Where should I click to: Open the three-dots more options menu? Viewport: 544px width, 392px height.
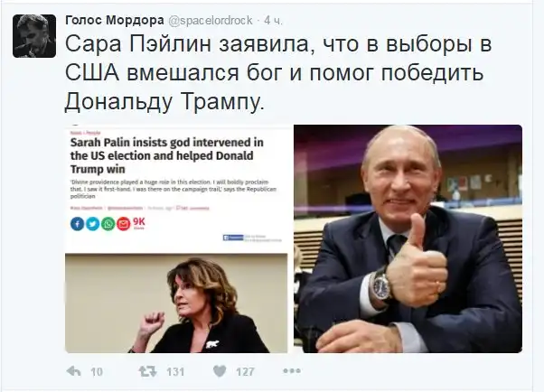click(x=291, y=371)
